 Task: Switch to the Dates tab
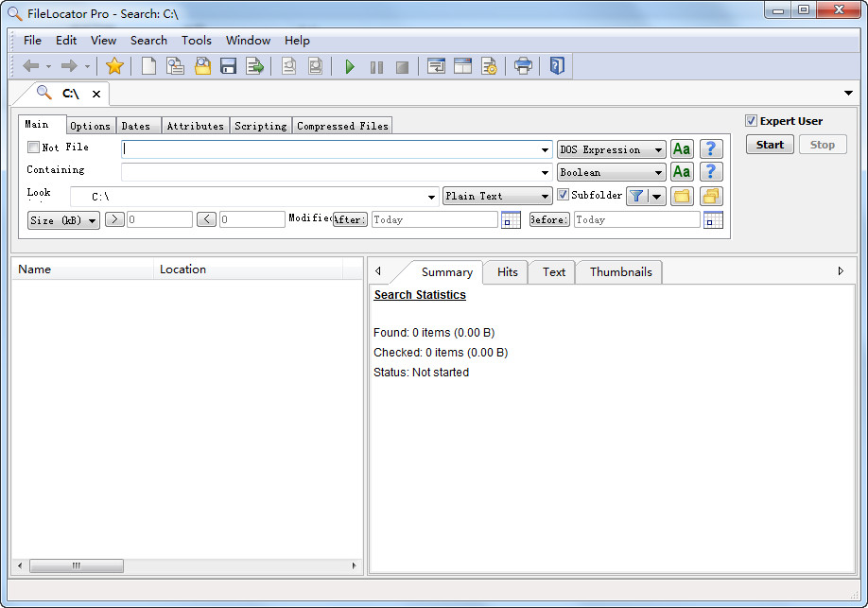click(136, 126)
